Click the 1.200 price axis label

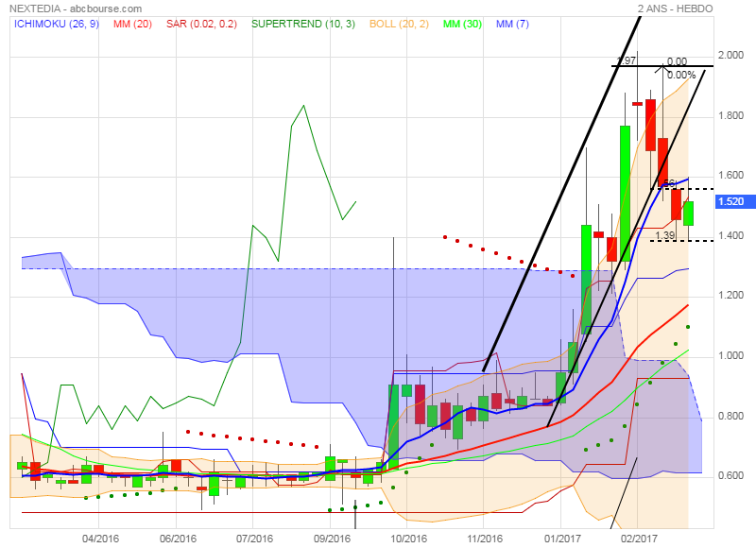tap(730, 295)
